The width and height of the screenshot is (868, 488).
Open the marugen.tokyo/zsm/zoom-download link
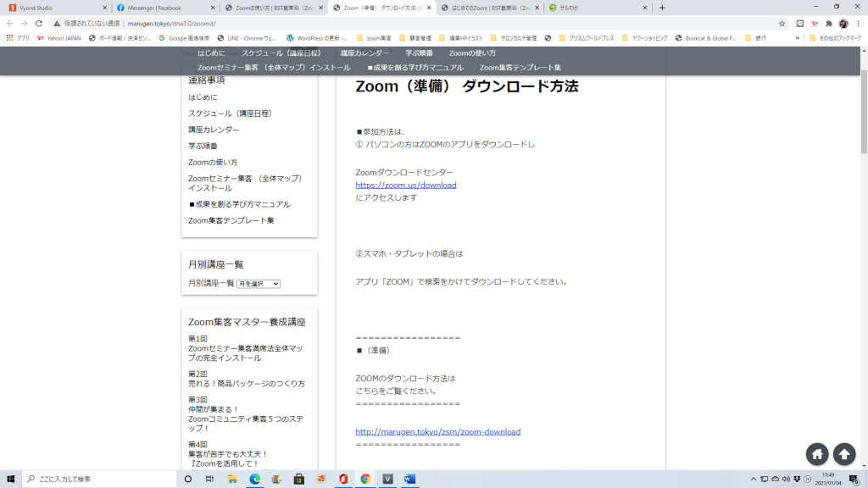click(x=438, y=432)
